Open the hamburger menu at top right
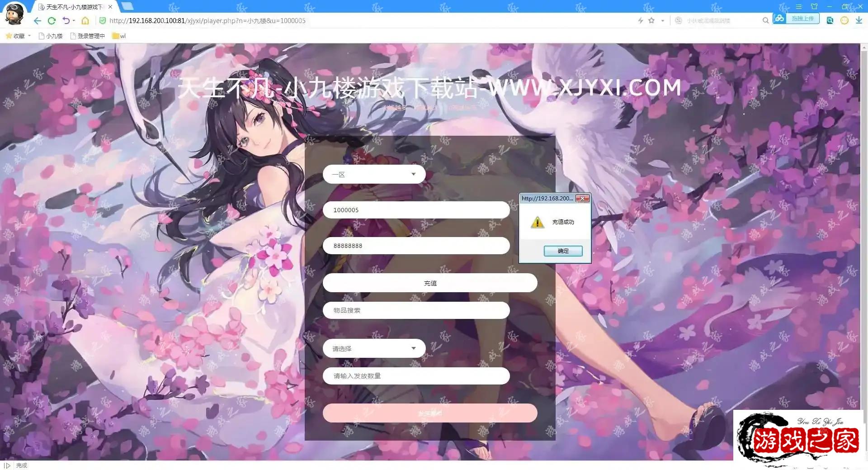Screen dimensions: 868x470 pos(799,6)
